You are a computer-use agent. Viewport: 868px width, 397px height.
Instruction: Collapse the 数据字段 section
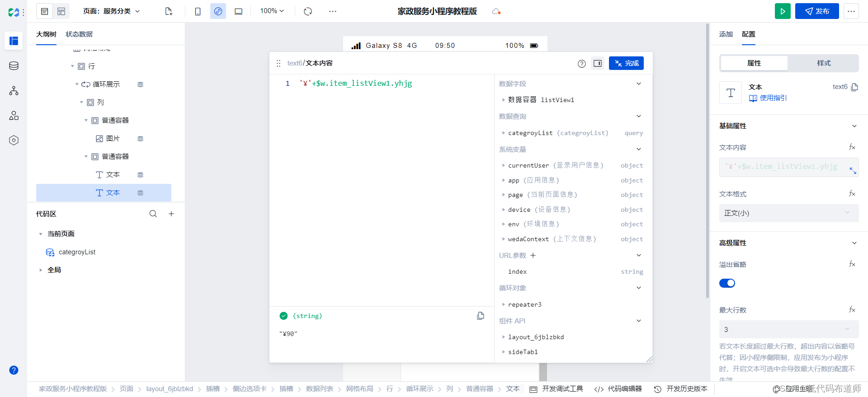pyautogui.click(x=639, y=84)
